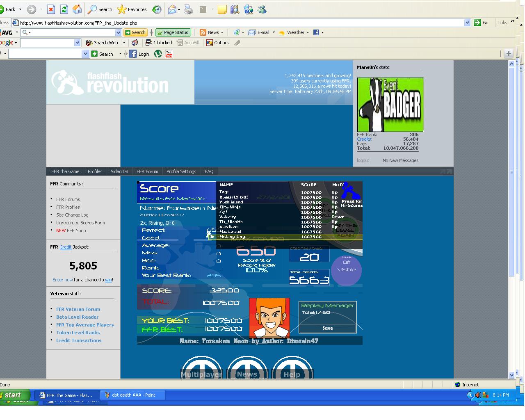Screen dimensions: 525x420
Task: Expand the address bar URL dropdown
Action: point(467,23)
